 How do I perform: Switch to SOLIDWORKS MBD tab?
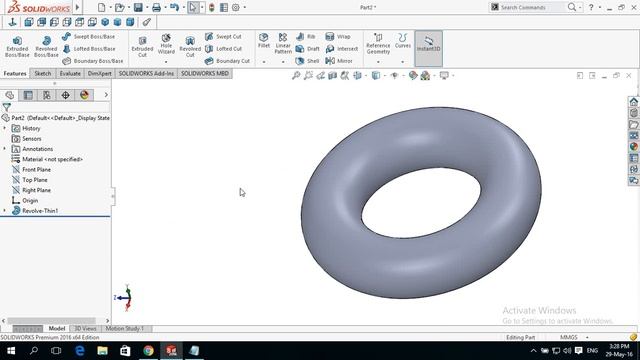205,73
